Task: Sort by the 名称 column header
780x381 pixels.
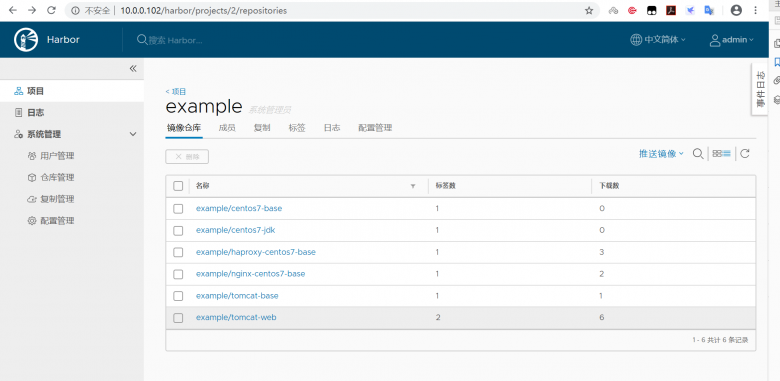Action: [202, 186]
